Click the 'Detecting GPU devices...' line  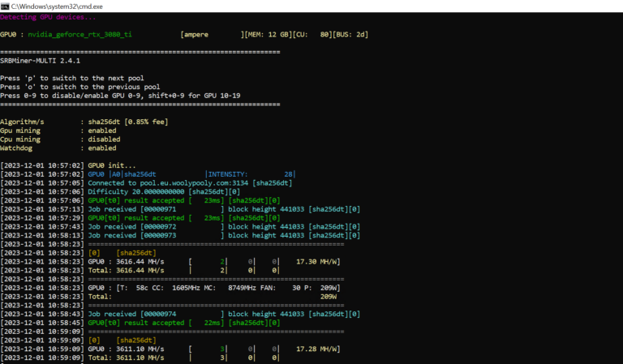coord(47,17)
